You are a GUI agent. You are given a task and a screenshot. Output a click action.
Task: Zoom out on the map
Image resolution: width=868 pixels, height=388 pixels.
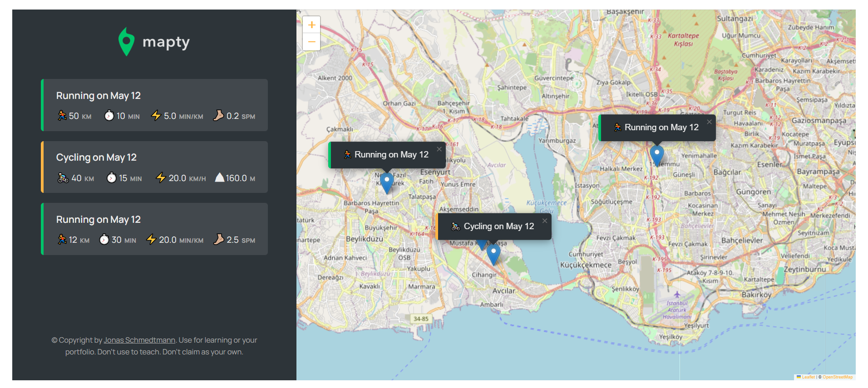point(311,42)
